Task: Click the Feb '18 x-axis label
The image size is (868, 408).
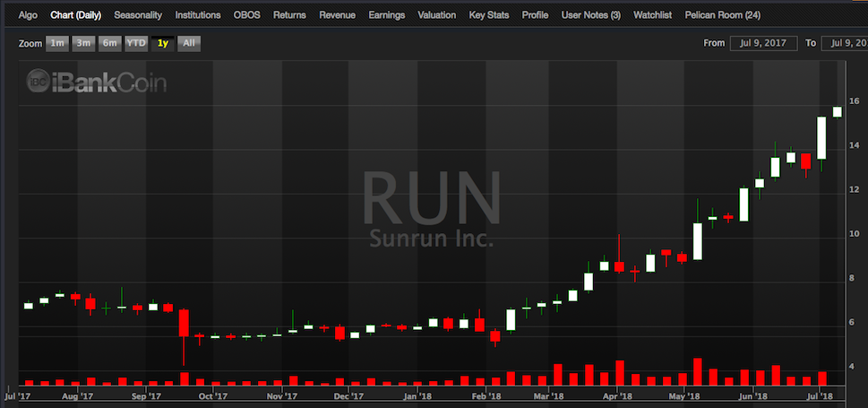Action: pyautogui.click(x=487, y=397)
